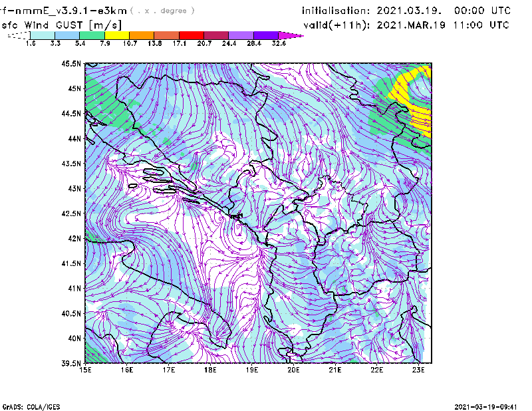Select the 18E longitude label

(x=210, y=370)
